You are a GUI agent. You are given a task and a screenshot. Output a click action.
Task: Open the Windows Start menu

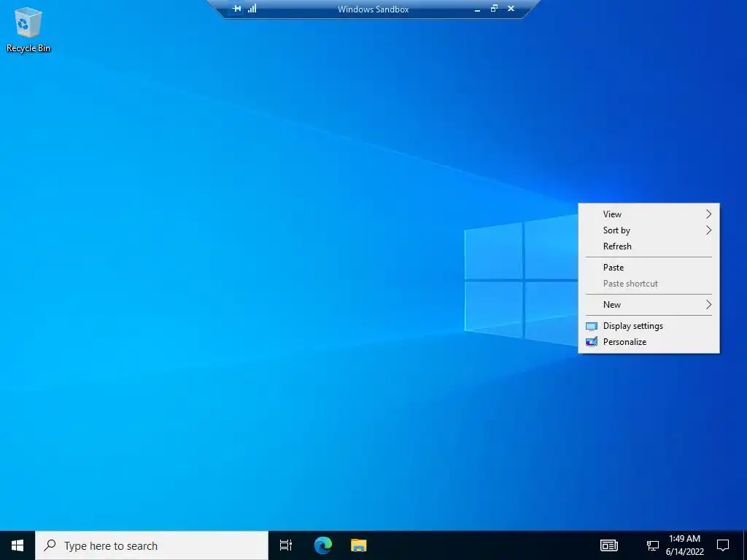(18, 545)
